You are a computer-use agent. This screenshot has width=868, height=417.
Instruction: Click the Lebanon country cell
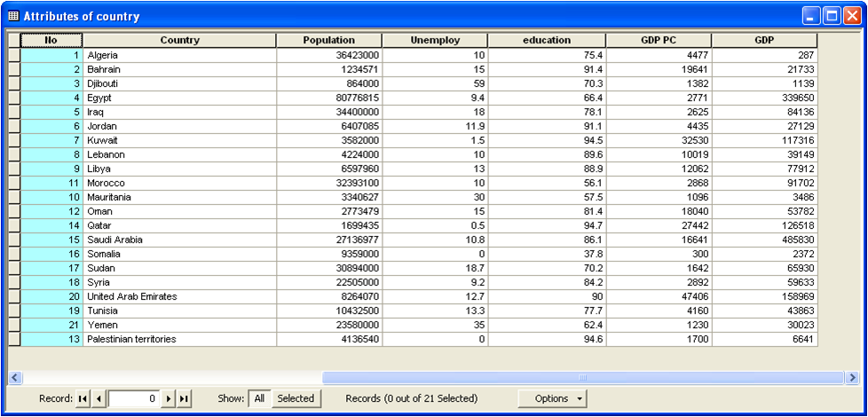(x=180, y=155)
